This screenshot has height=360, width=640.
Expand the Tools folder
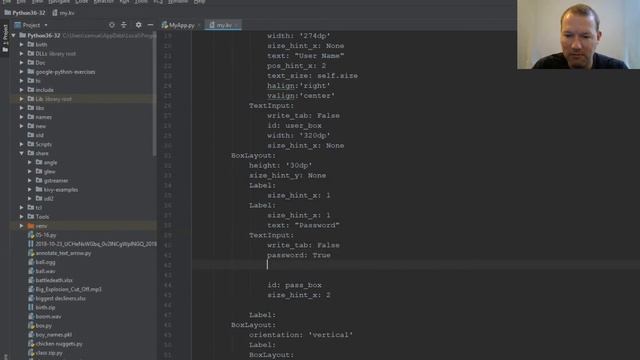[22, 217]
